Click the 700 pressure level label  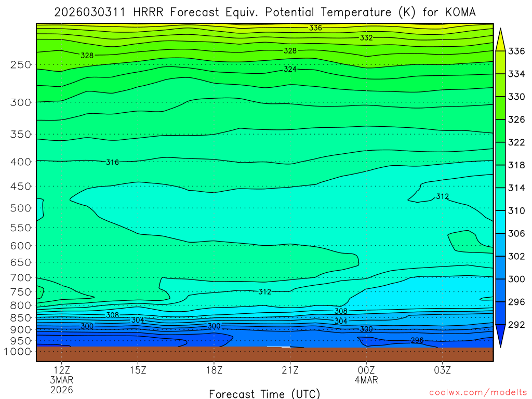click(x=20, y=278)
